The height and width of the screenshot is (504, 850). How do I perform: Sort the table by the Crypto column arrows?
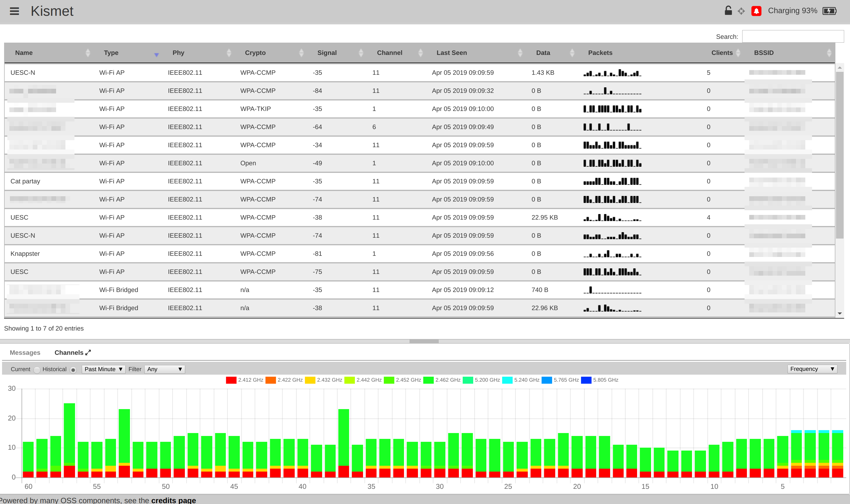tap(301, 53)
